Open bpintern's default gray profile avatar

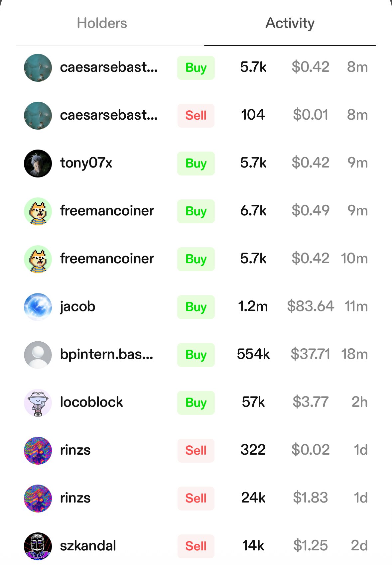click(38, 355)
